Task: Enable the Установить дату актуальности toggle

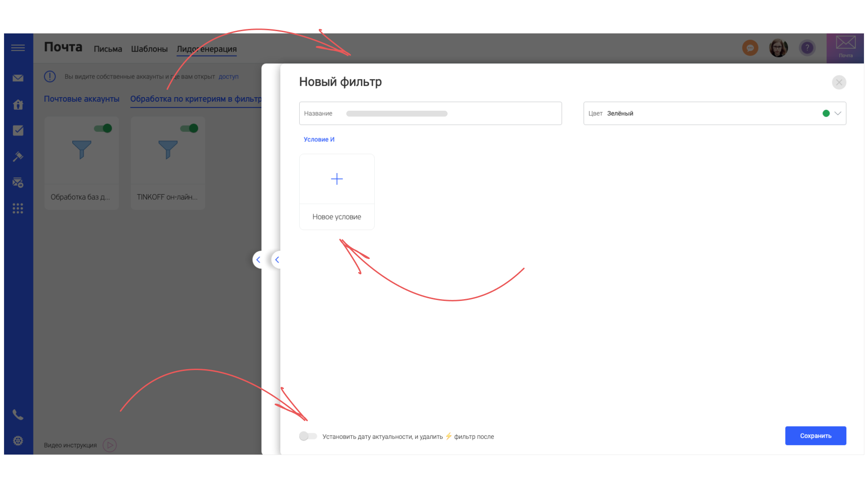Action: (x=308, y=436)
